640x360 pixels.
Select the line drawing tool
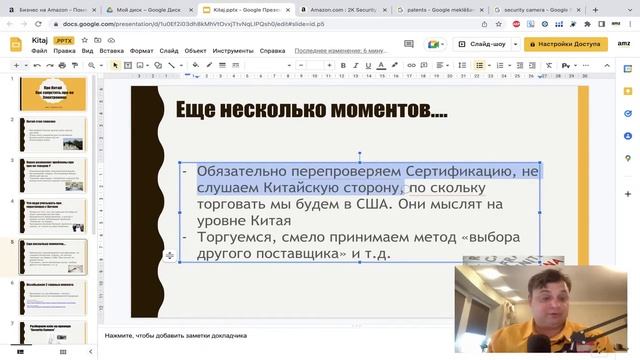pyautogui.click(x=171, y=65)
